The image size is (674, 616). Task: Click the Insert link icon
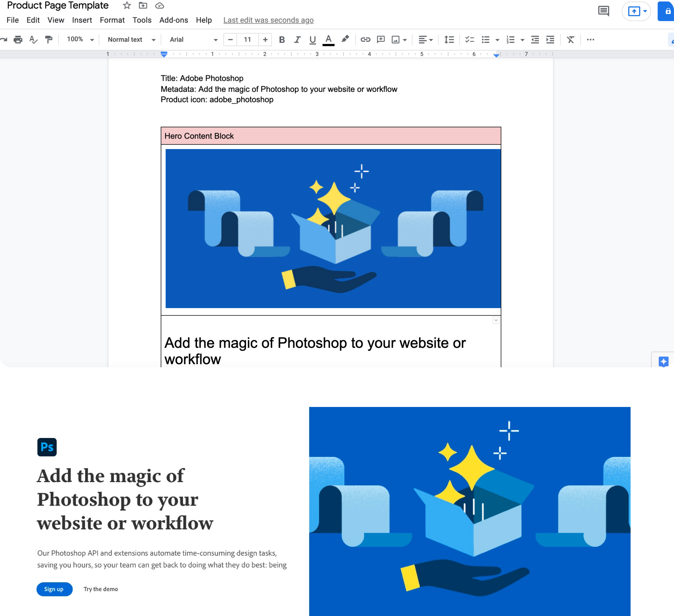coord(366,40)
